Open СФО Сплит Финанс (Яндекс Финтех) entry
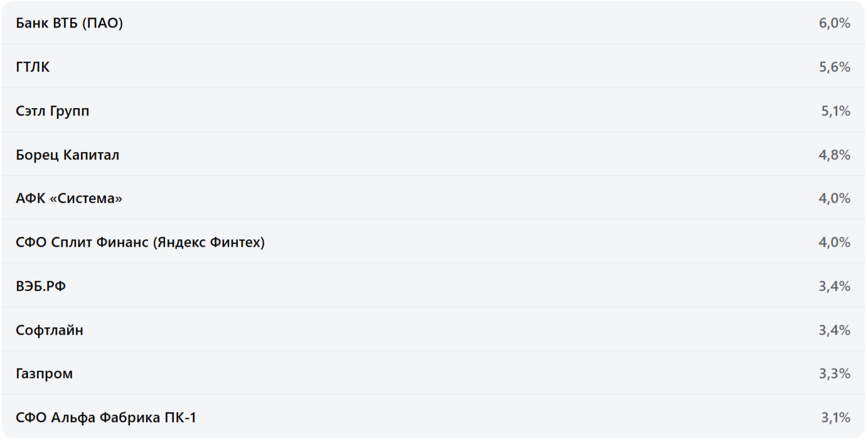This screenshot has width=868, height=441. [140, 242]
